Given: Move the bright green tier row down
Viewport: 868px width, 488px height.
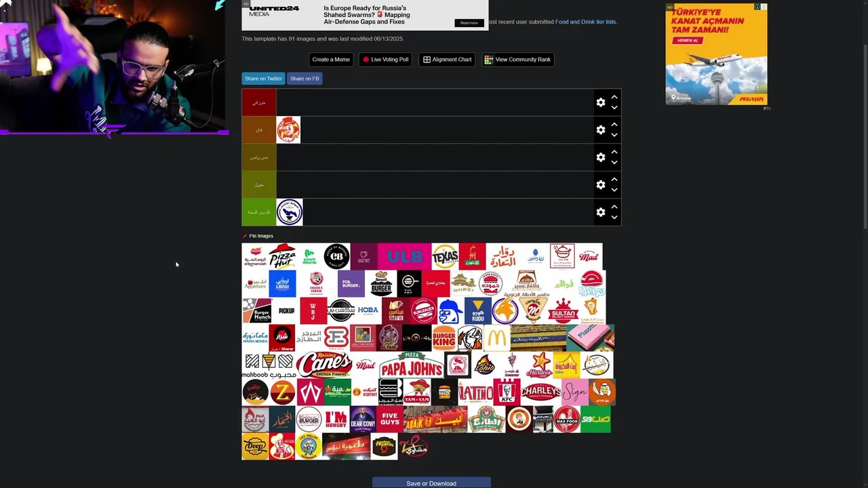Looking at the screenshot, I should pos(614,218).
